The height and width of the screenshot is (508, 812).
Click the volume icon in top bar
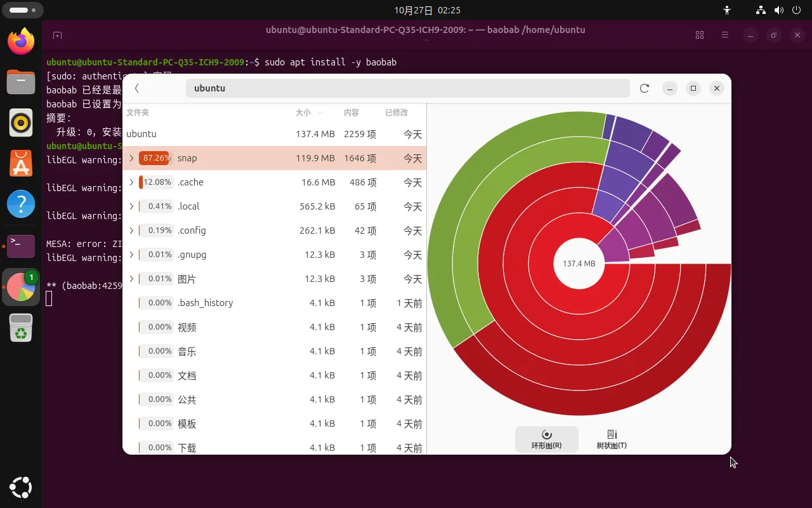[778, 10]
